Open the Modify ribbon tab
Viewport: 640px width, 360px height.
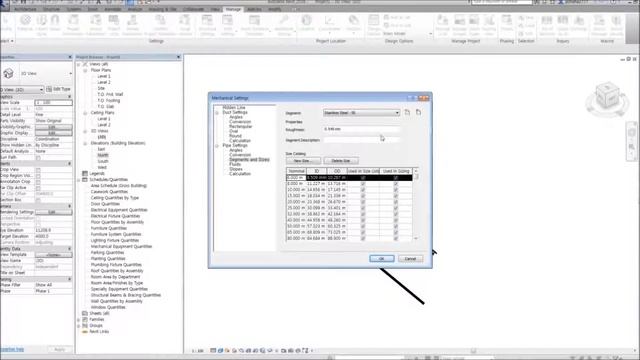274,9
